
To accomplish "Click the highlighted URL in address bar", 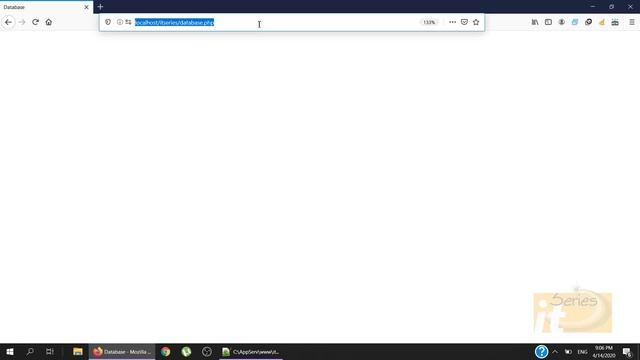I will (x=174, y=22).
